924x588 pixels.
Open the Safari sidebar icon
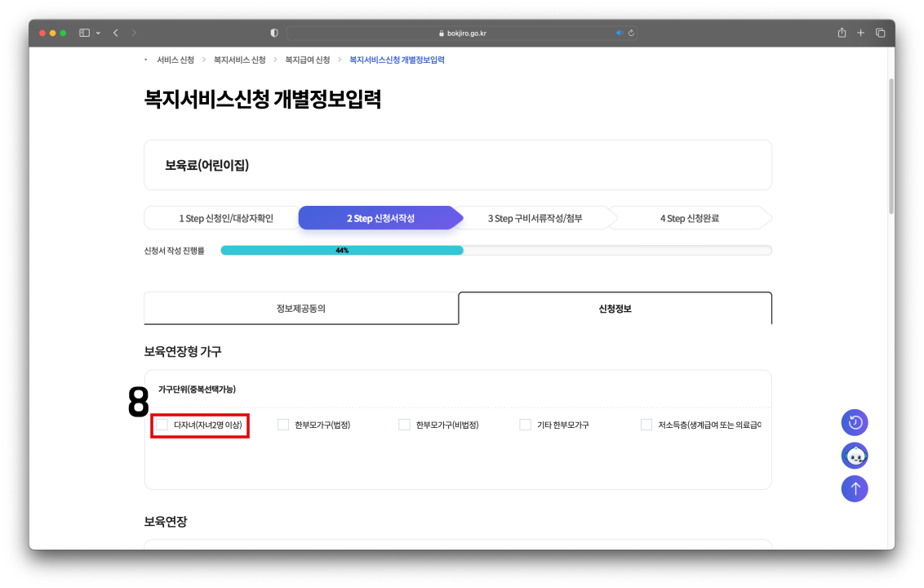(83, 33)
